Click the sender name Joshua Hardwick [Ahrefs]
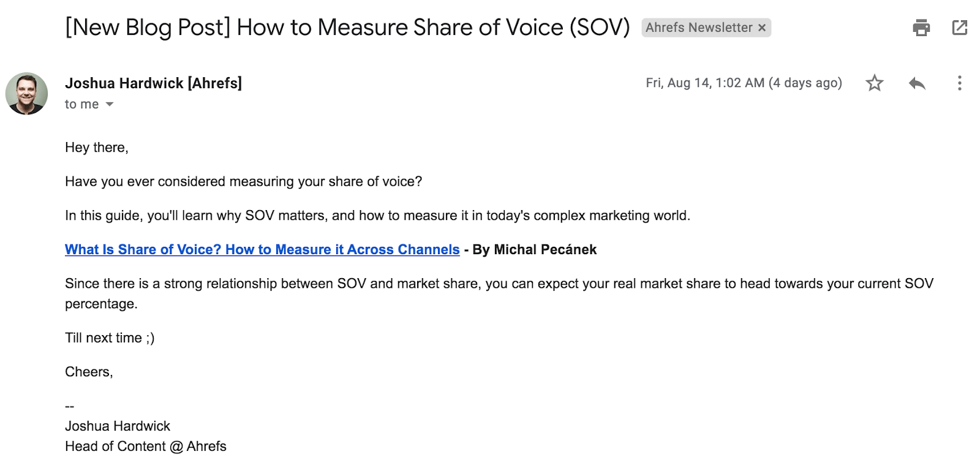 tap(153, 83)
